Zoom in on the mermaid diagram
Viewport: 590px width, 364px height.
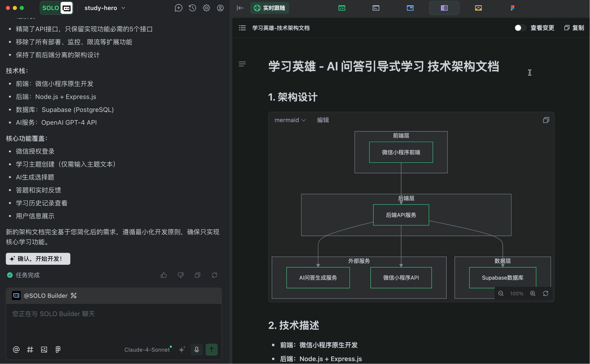tap(533, 294)
